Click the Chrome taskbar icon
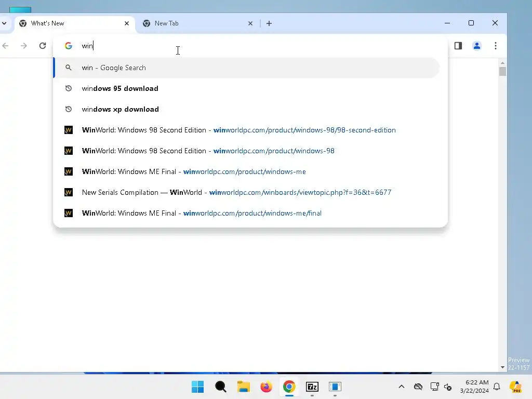Image resolution: width=532 pixels, height=399 pixels. click(289, 387)
